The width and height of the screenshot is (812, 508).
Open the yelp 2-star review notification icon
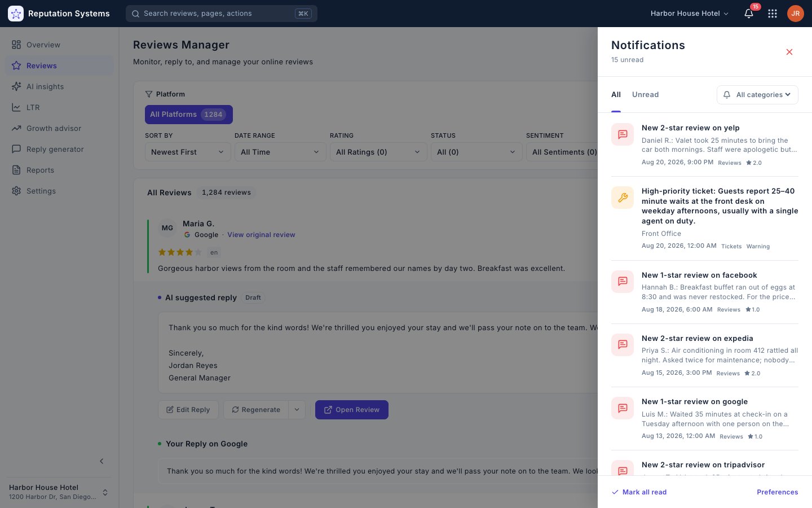[x=623, y=134]
